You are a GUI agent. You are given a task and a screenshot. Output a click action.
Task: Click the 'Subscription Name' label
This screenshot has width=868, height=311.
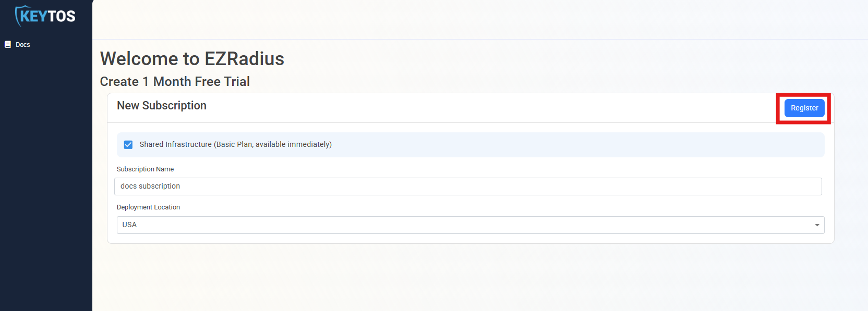tap(145, 169)
